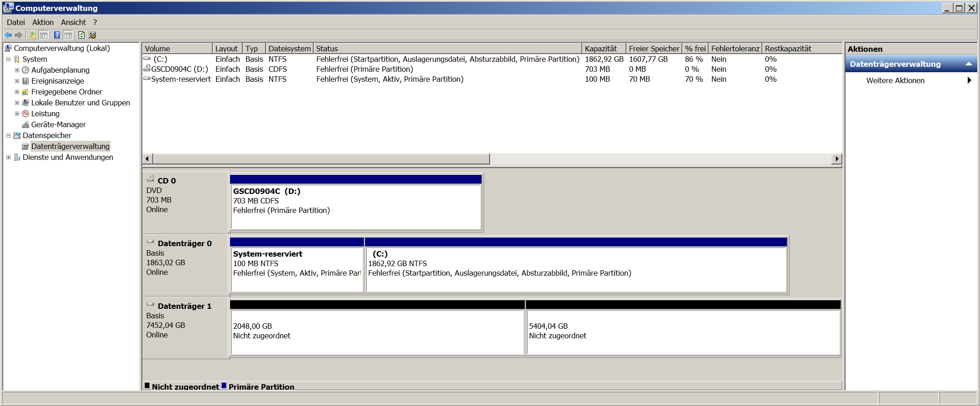Go back using the blue arrow
The width and height of the screenshot is (980, 406).
point(8,35)
